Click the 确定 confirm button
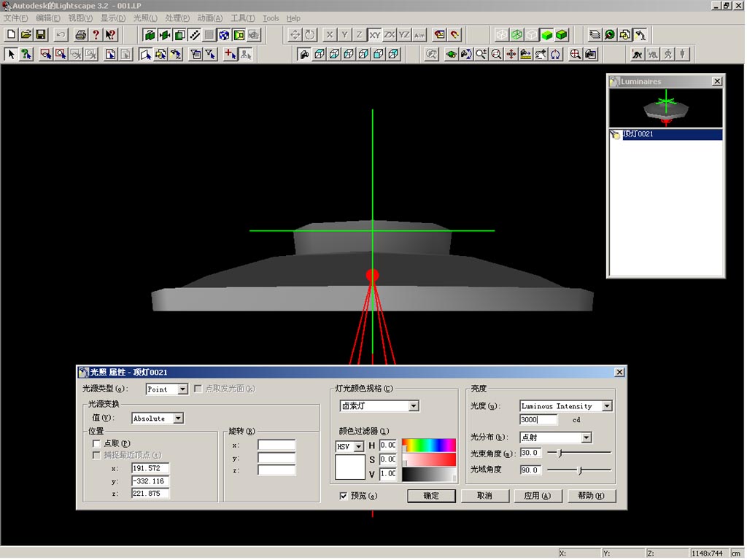The width and height of the screenshot is (747, 560). pos(431,496)
